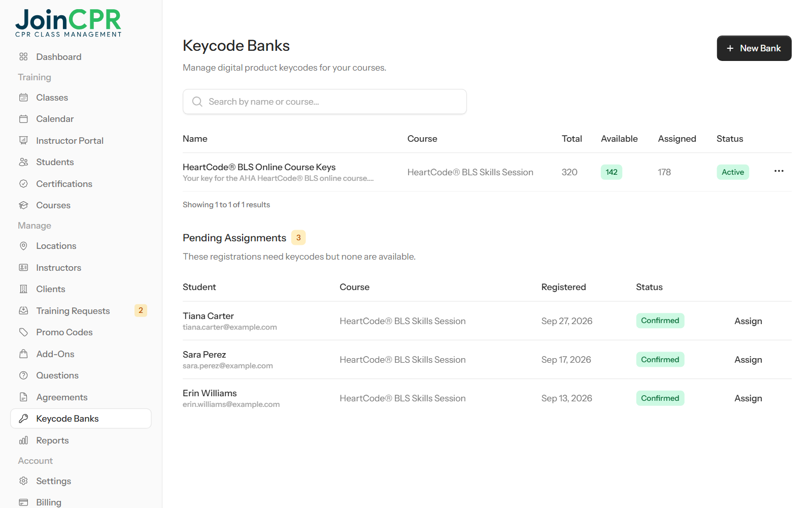Open Agreements in the sidebar
This screenshot has height=508, width=812.
coord(81,397)
